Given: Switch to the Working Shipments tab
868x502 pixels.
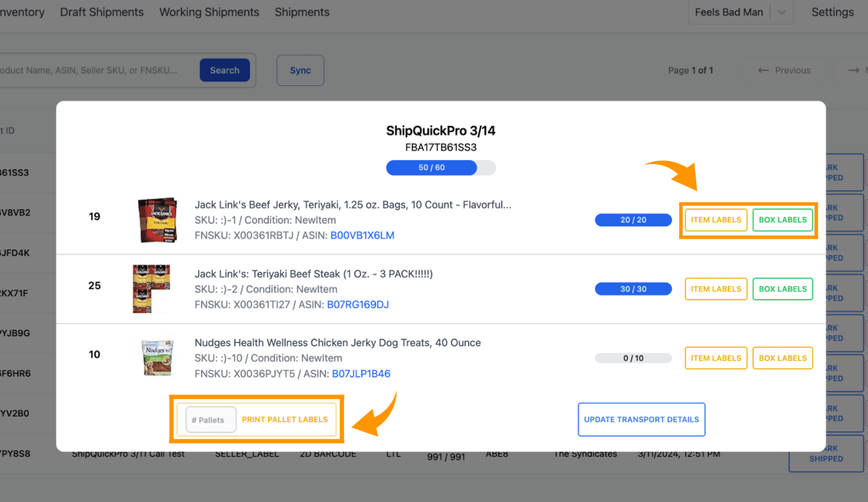Looking at the screenshot, I should tap(209, 12).
